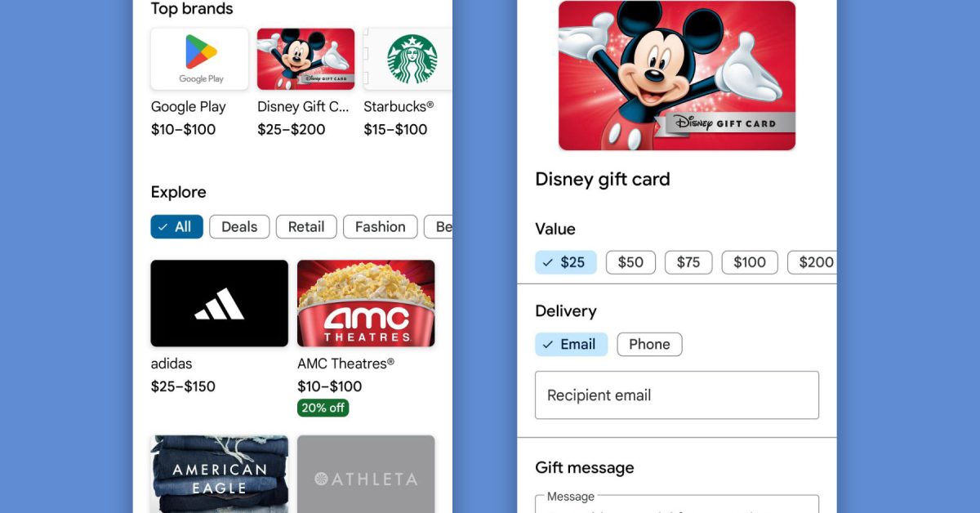
Task: Choose Phone delivery option
Action: pyautogui.click(x=649, y=345)
